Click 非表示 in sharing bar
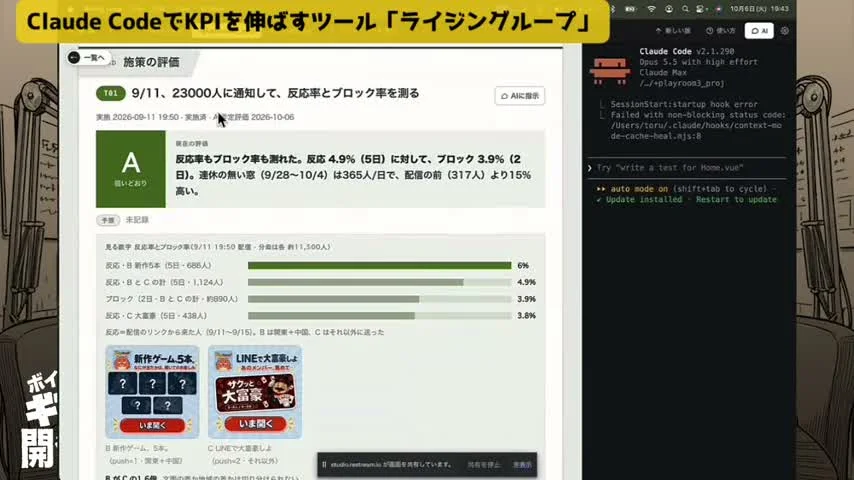 coord(522,465)
